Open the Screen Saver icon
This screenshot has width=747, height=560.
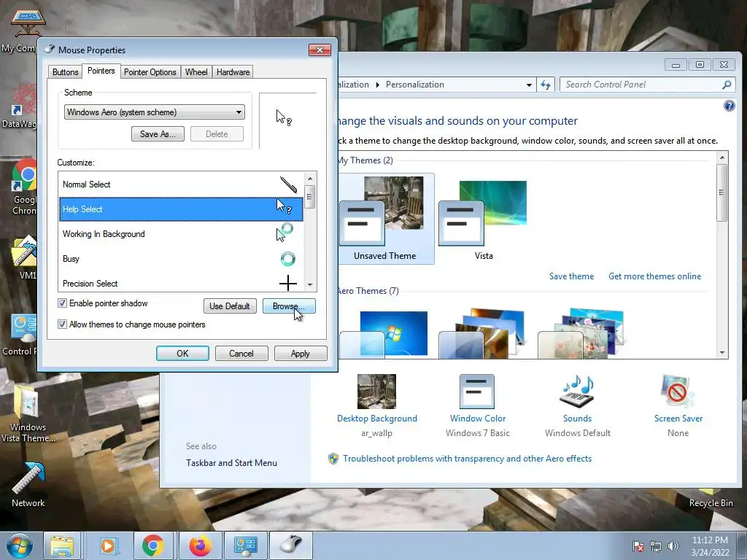tap(678, 392)
